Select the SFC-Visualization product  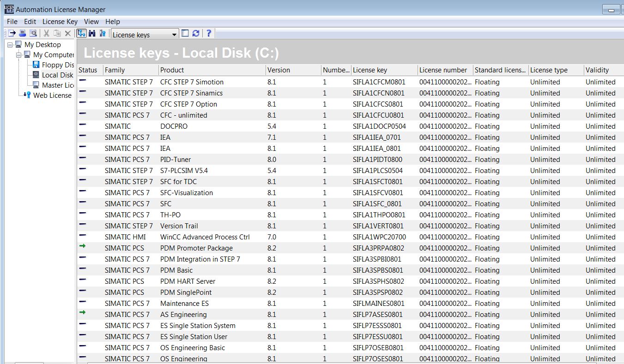tap(187, 193)
